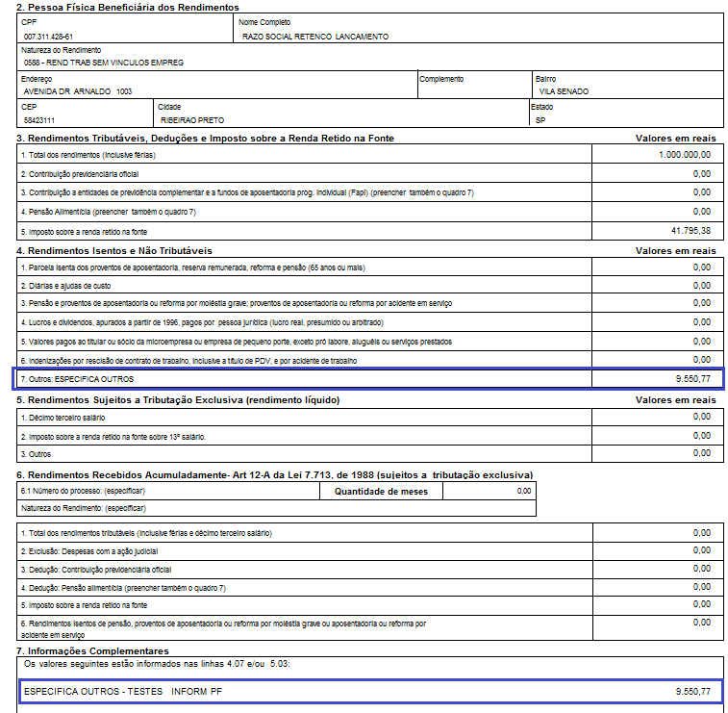This screenshot has height=713, width=728.
Task: Select the 9.550,77 value under Informações Complementares
Action: (x=693, y=692)
